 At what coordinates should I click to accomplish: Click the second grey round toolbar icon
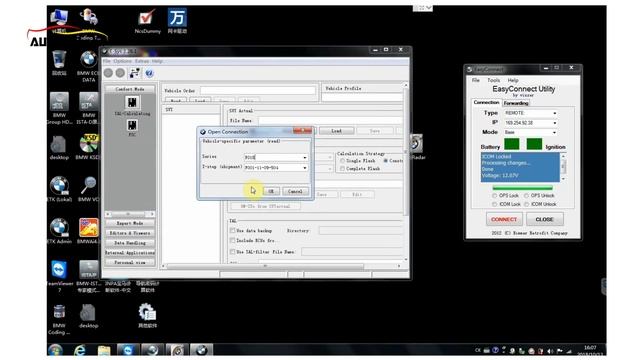(120, 73)
